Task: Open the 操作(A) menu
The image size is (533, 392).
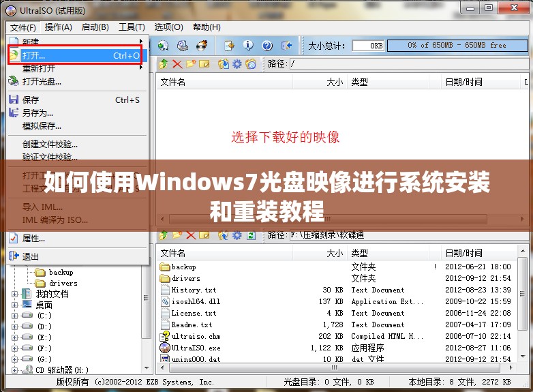Action: point(59,27)
